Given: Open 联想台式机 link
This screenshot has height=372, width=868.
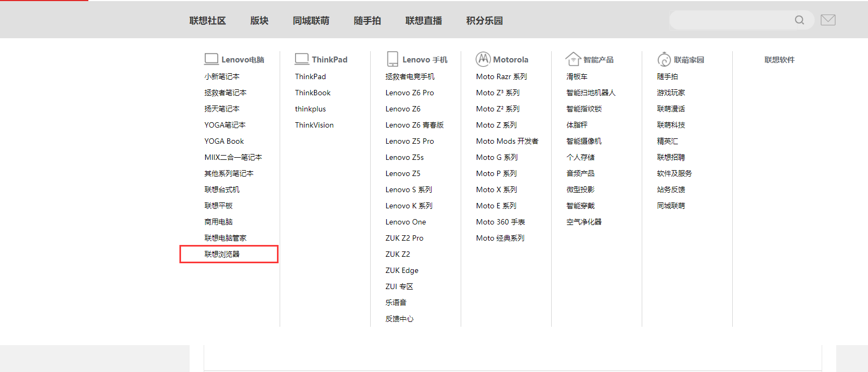Looking at the screenshot, I should (222, 189).
